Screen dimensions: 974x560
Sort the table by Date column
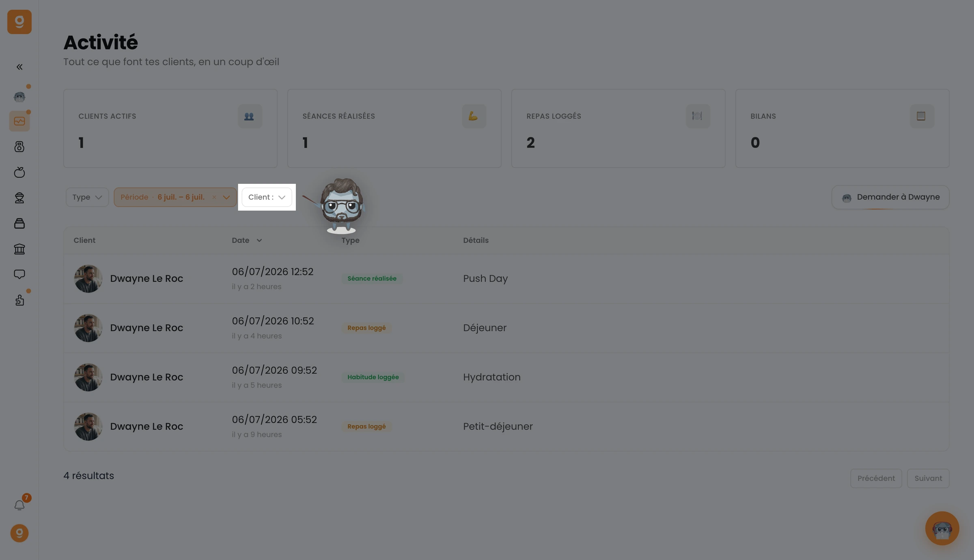click(x=247, y=240)
